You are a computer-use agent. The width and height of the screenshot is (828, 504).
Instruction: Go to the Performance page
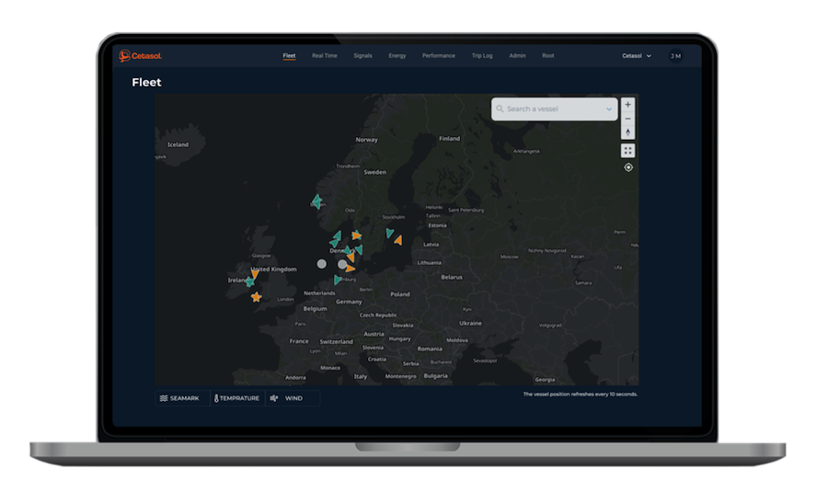coord(438,56)
